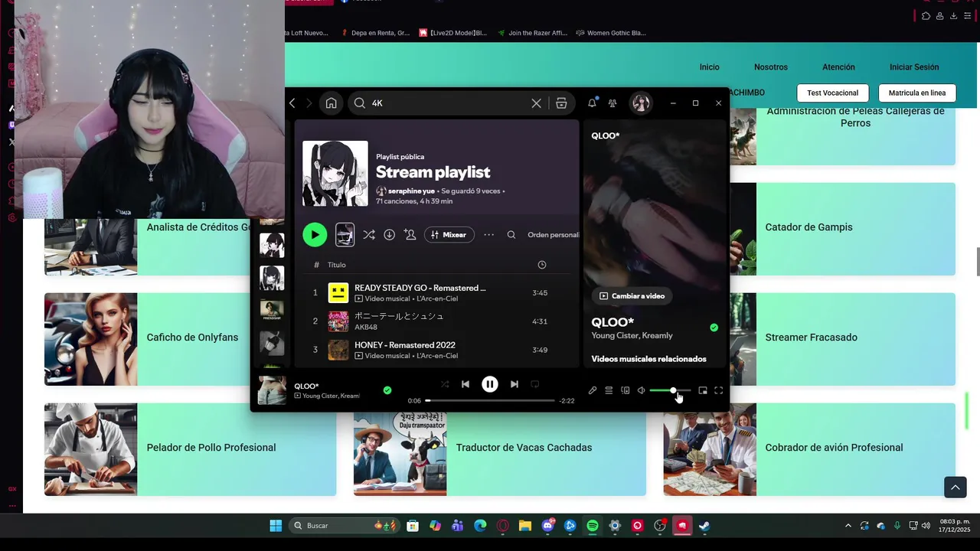
Task: Click Matrícula en línea button
Action: [917, 93]
